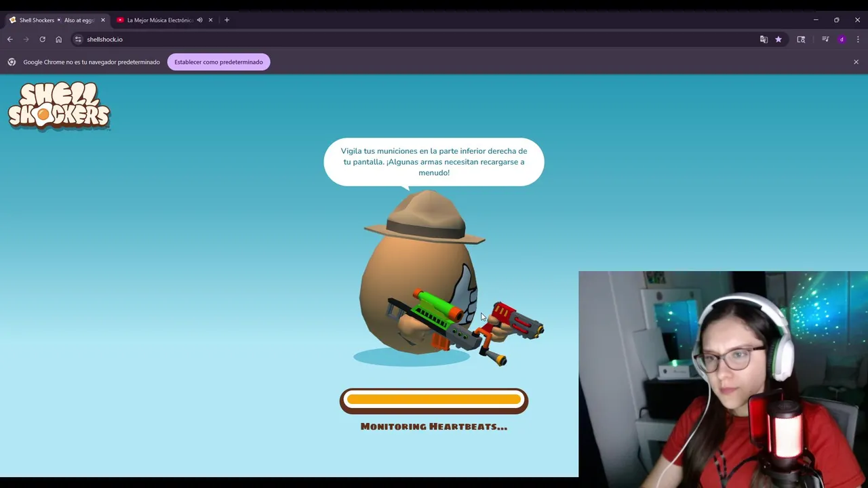Toggle the bookmark star for this page
Image resolution: width=868 pixels, height=488 pixels.
tap(778, 39)
